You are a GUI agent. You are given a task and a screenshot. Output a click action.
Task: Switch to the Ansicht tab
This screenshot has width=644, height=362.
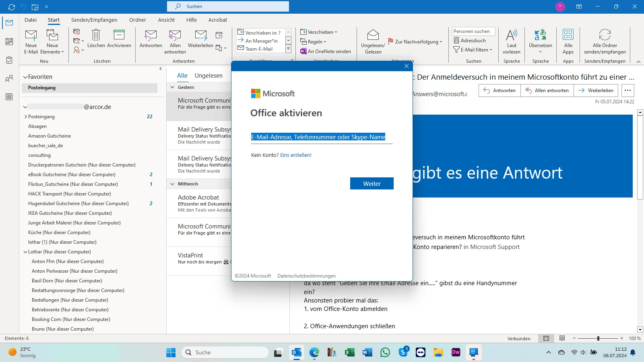[x=166, y=20]
